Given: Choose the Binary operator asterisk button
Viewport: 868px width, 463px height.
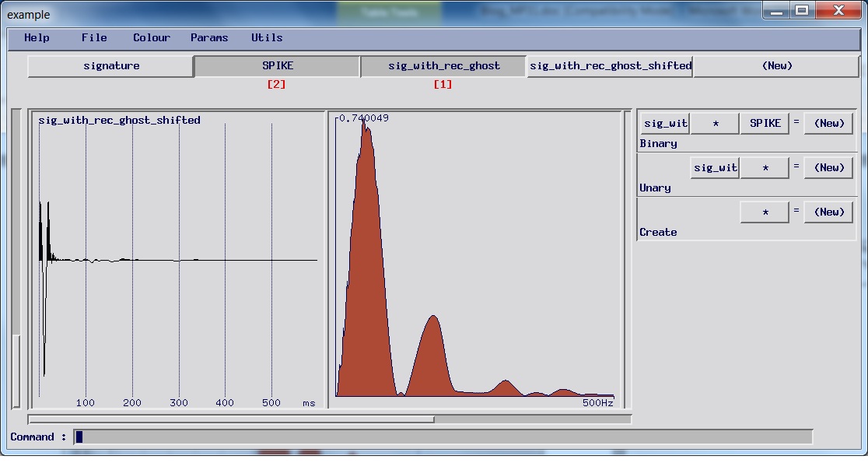Looking at the screenshot, I should point(716,124).
